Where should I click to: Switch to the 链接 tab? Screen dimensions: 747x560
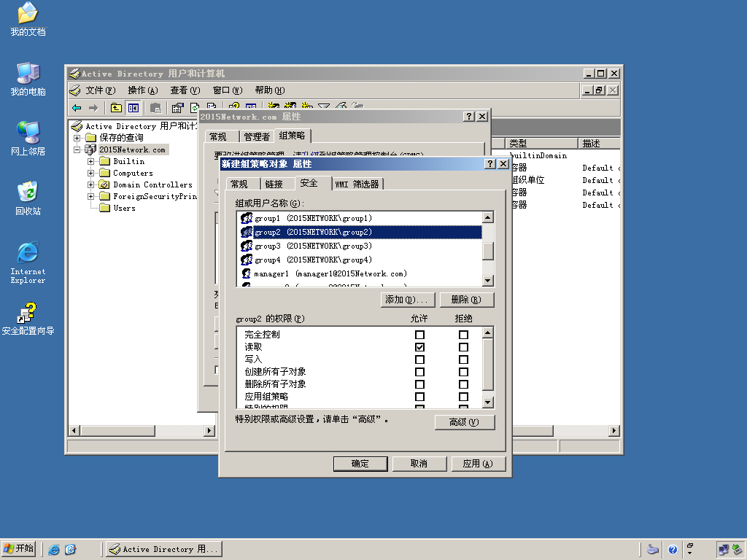[274, 184]
